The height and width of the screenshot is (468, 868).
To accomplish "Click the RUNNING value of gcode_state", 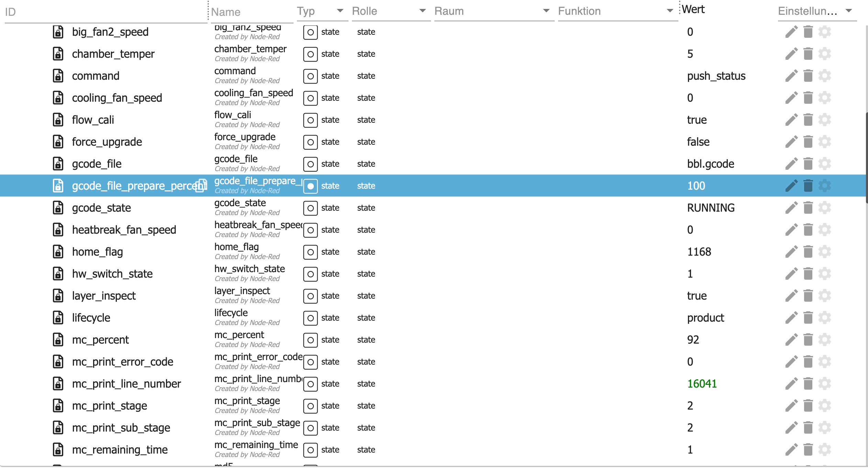I will (x=711, y=208).
